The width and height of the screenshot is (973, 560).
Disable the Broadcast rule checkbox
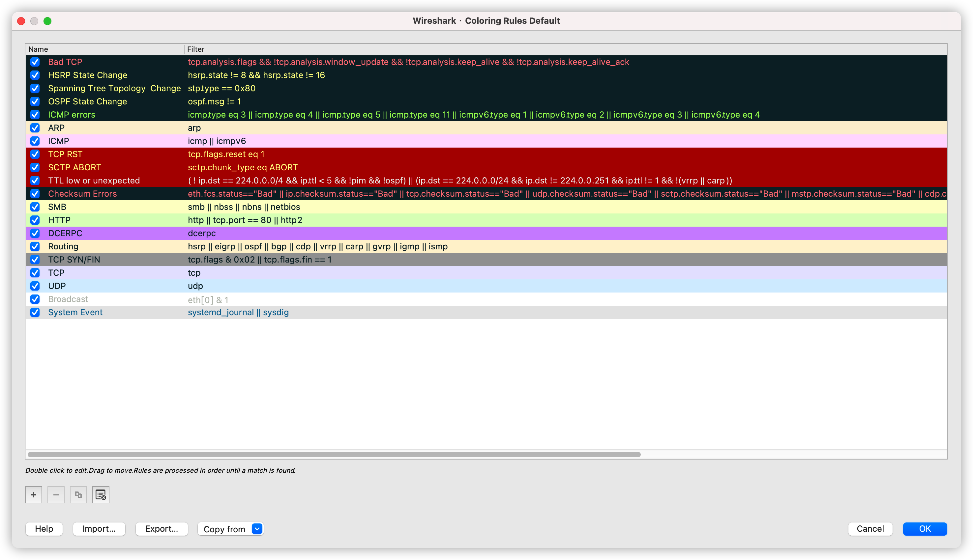35,299
